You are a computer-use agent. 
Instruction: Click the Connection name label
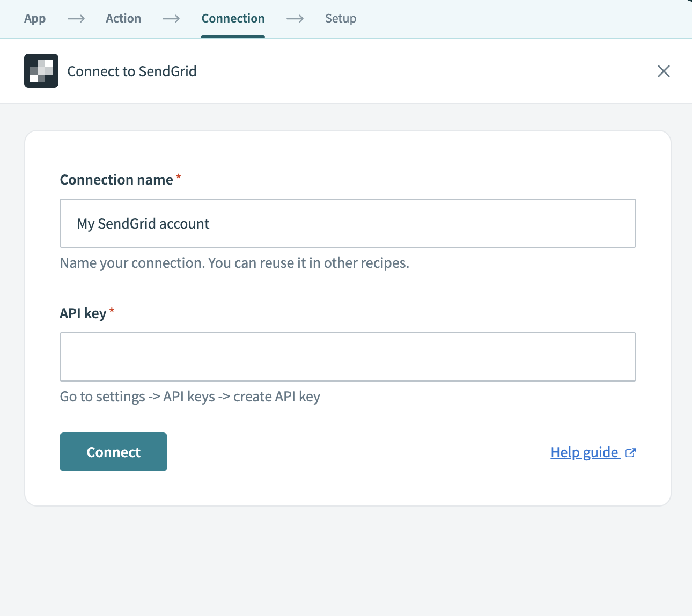117,179
